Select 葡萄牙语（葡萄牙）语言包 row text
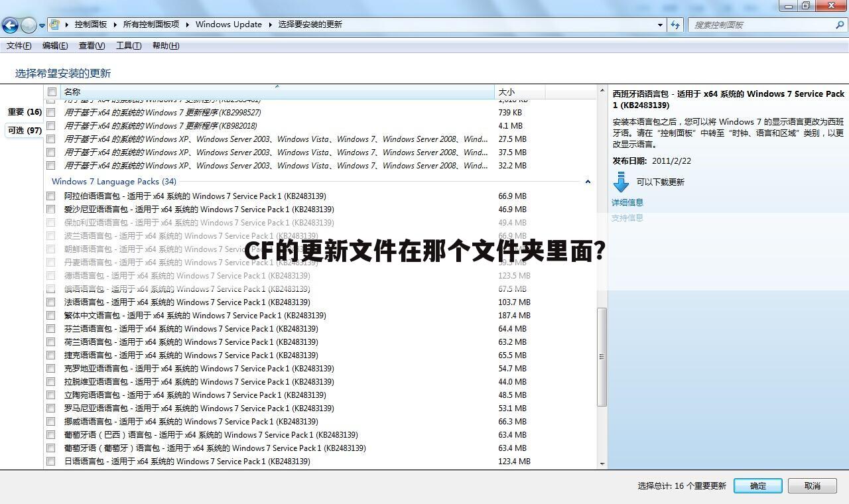Screen dimensions: 849x504 215,448
